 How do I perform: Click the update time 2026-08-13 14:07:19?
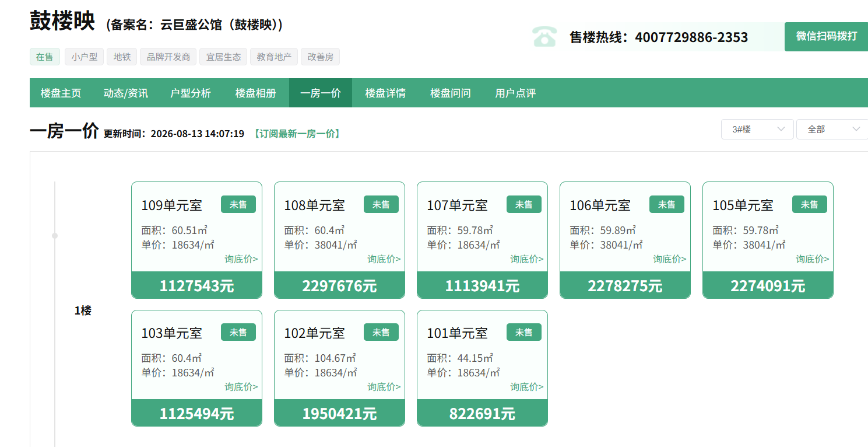198,134
